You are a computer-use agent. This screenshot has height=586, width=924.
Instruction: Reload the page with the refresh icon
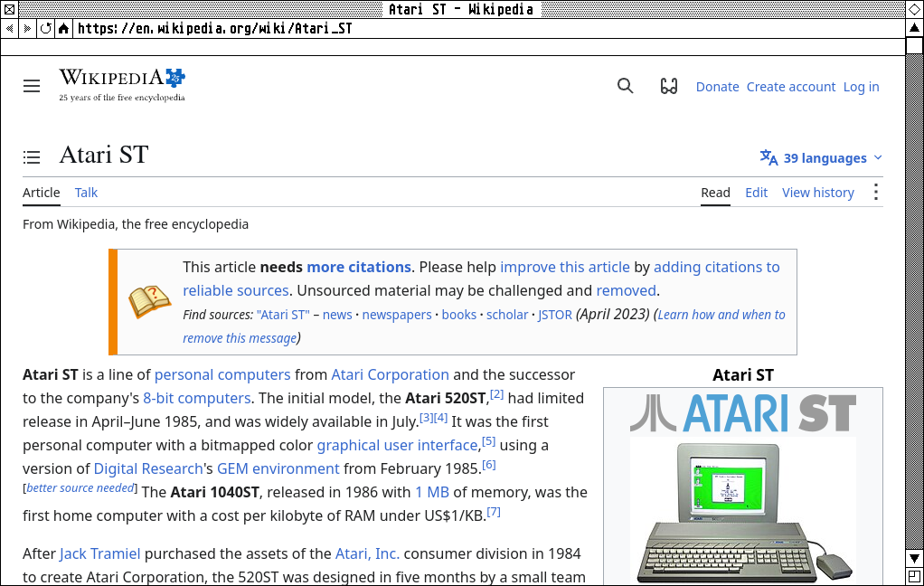(x=45, y=28)
